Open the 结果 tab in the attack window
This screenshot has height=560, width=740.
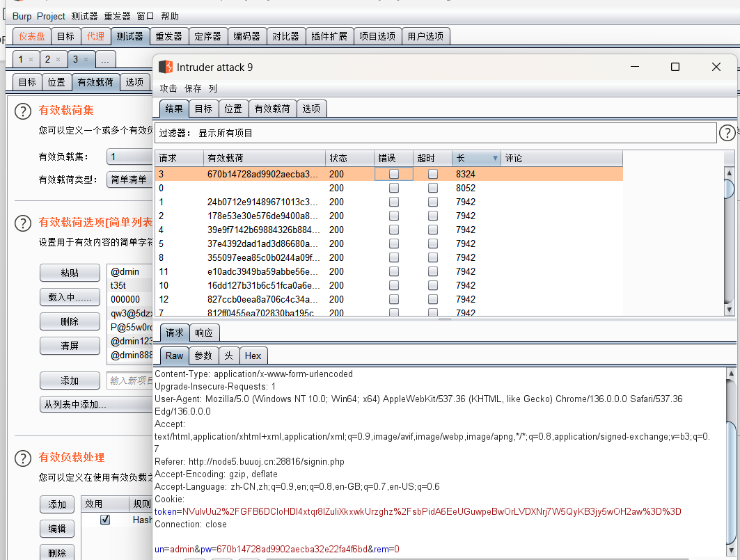(174, 109)
